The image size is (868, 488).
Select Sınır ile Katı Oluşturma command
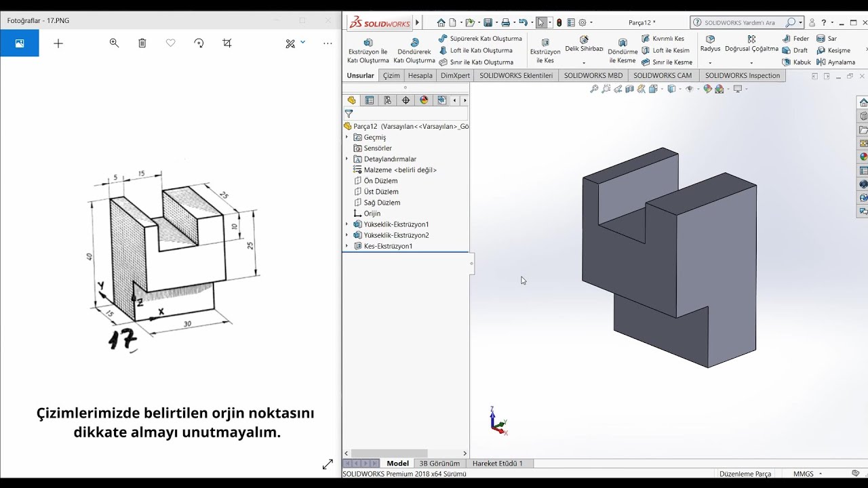click(476, 62)
